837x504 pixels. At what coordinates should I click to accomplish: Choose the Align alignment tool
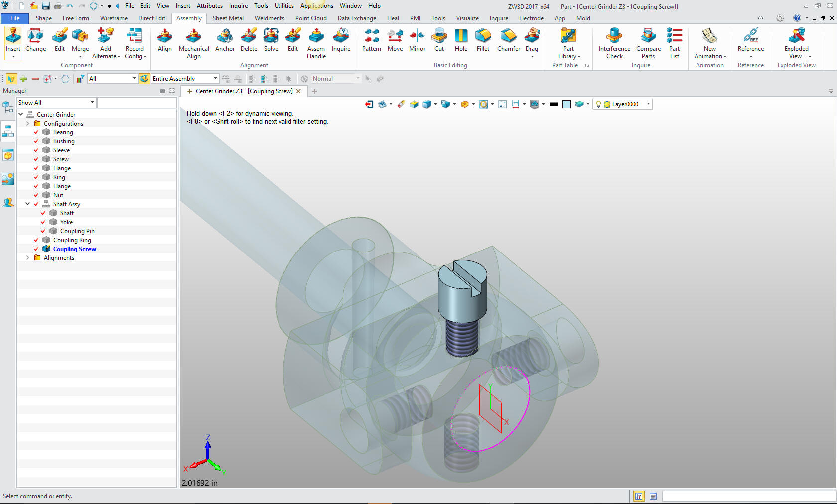click(x=164, y=40)
